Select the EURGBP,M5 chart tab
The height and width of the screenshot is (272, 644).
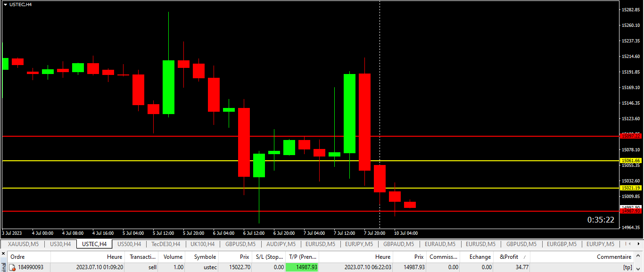(x=561, y=244)
